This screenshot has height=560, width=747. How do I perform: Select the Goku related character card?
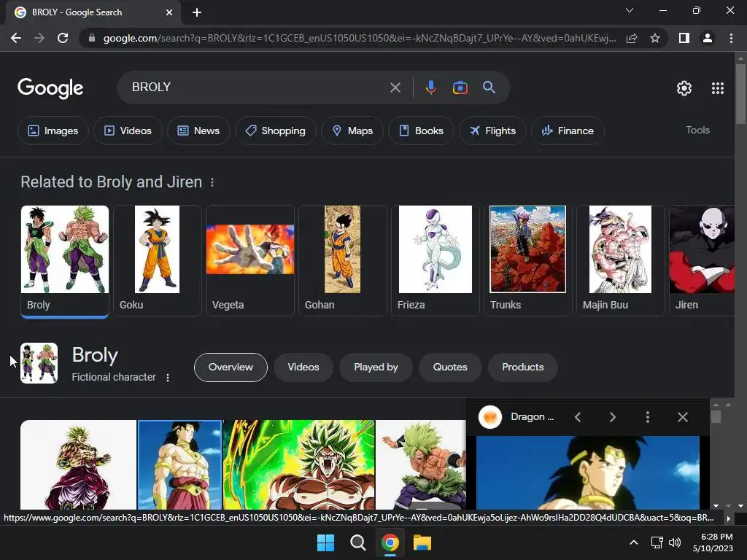tap(158, 260)
